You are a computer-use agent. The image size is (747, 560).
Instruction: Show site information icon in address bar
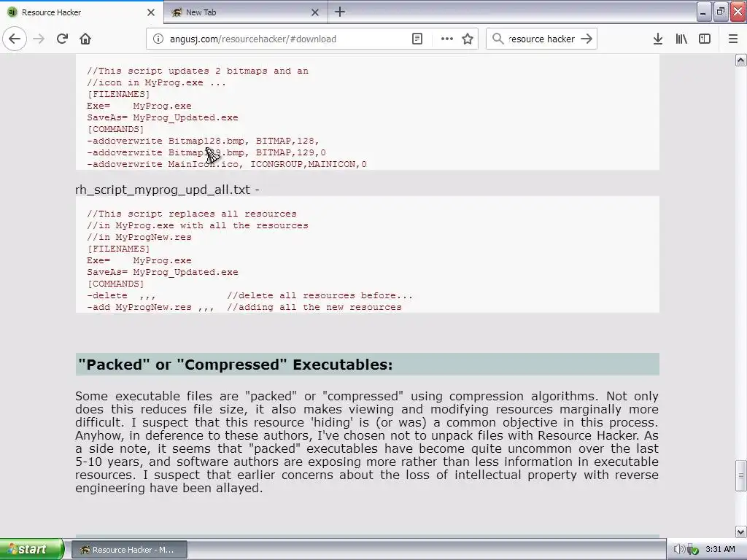(x=158, y=39)
